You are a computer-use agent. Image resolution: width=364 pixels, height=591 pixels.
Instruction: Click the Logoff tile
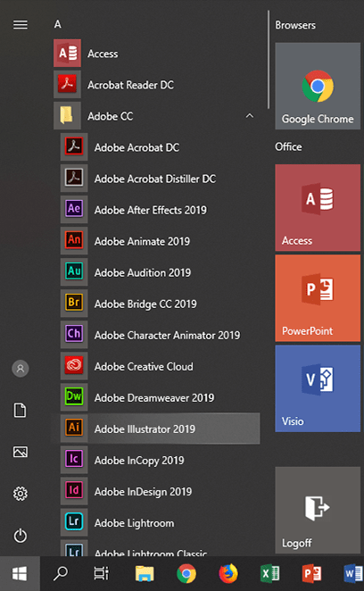(x=318, y=510)
